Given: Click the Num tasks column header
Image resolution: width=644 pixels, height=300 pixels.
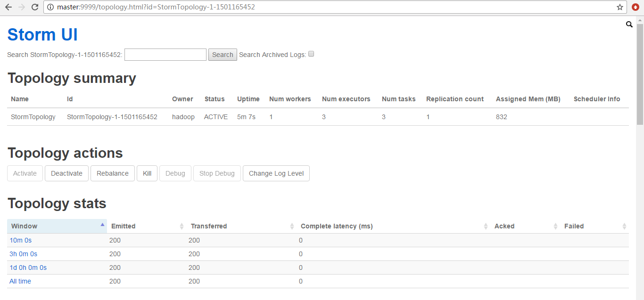Looking at the screenshot, I should (399, 99).
